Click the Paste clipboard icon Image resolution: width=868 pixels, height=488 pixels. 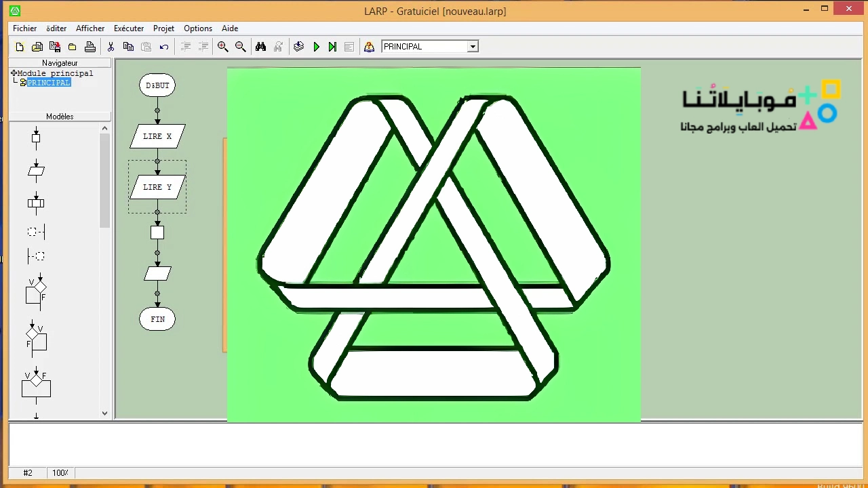coord(146,47)
